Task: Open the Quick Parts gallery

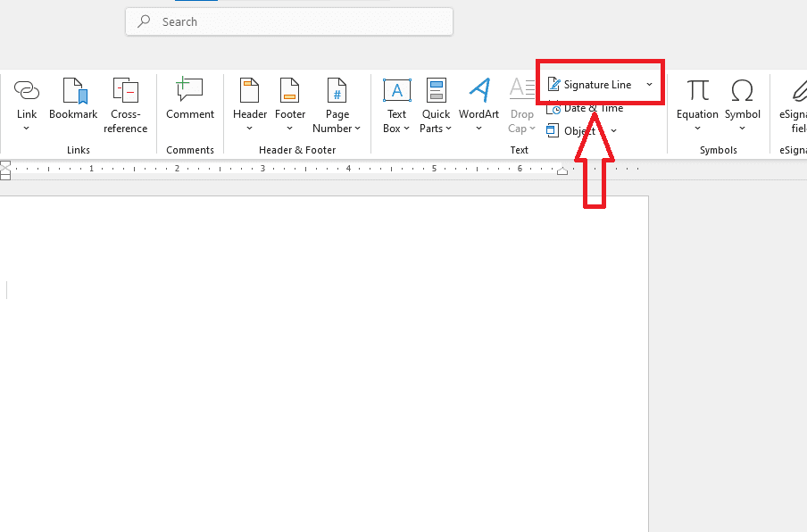Action: [x=436, y=105]
